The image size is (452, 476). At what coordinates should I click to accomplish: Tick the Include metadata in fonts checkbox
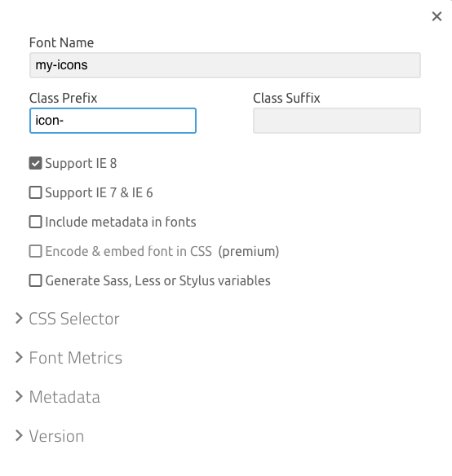(x=36, y=222)
